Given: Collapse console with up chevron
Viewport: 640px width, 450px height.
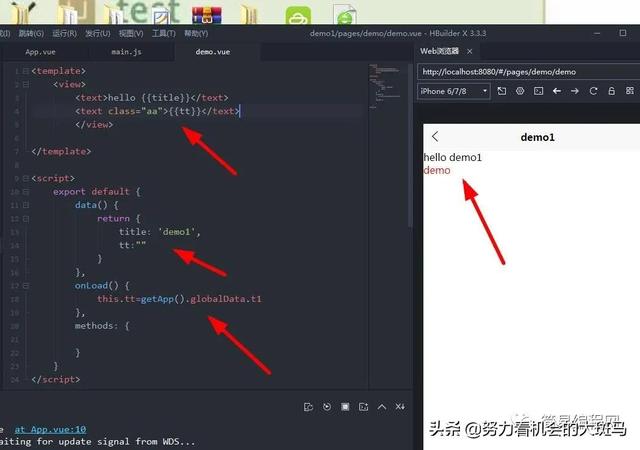Looking at the screenshot, I should (382, 407).
